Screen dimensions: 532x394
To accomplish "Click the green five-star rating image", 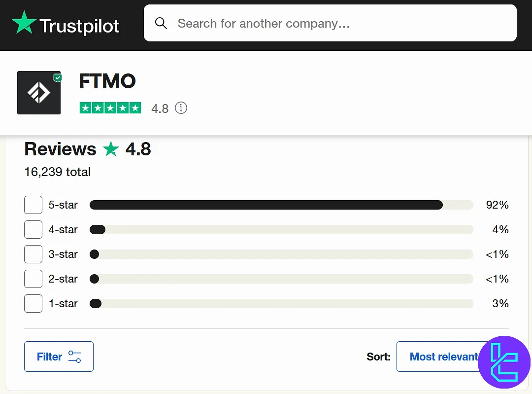I will point(110,108).
